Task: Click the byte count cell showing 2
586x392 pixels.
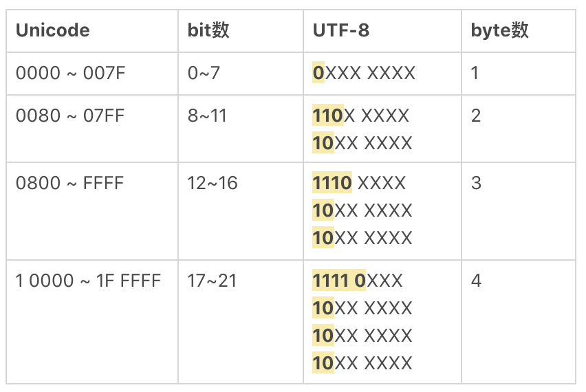Action: (x=476, y=115)
